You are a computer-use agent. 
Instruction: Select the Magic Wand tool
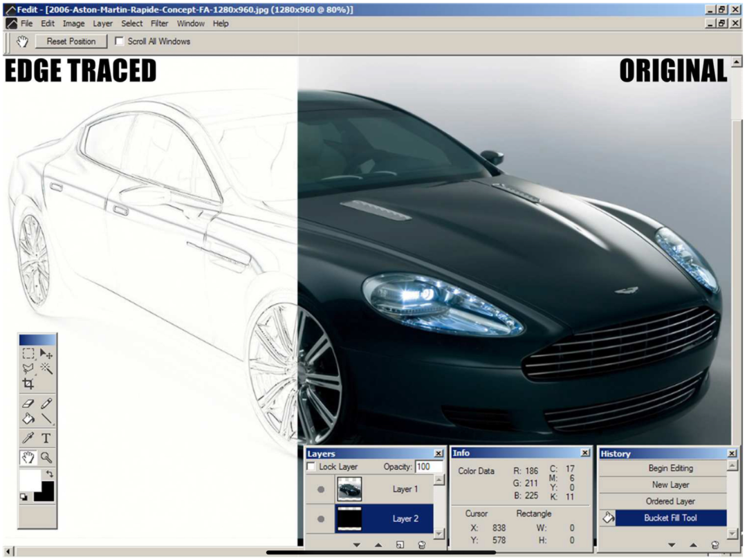(x=46, y=368)
